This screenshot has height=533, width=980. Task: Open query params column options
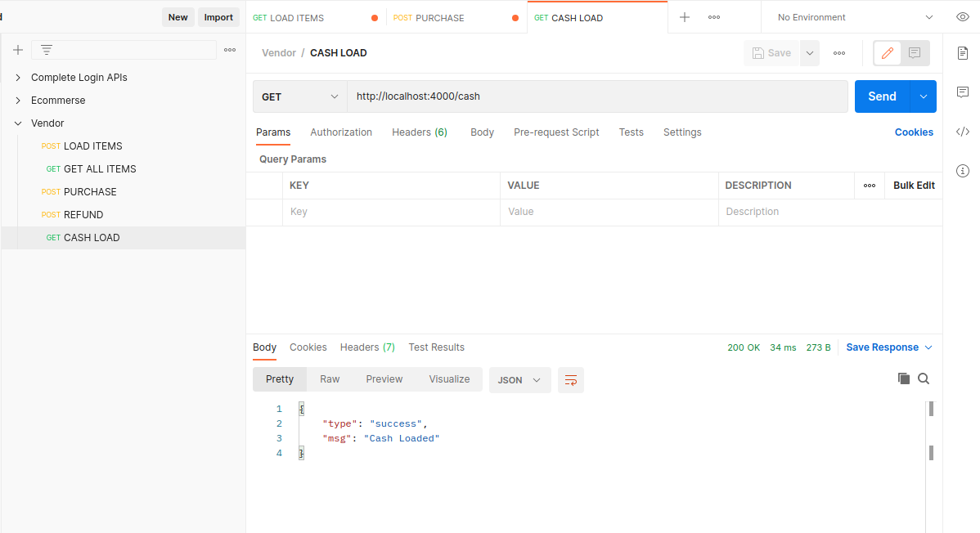[x=870, y=186]
